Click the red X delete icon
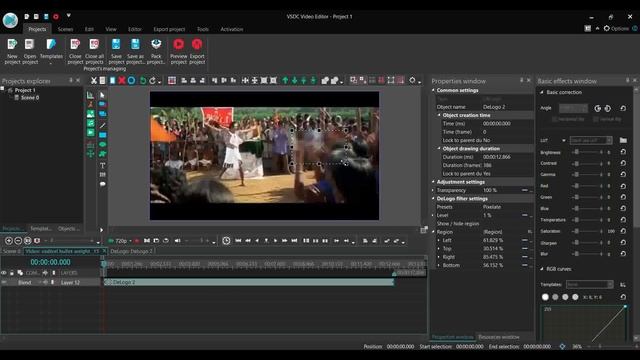Screen dimensions: 640x360 click(x=122, y=80)
